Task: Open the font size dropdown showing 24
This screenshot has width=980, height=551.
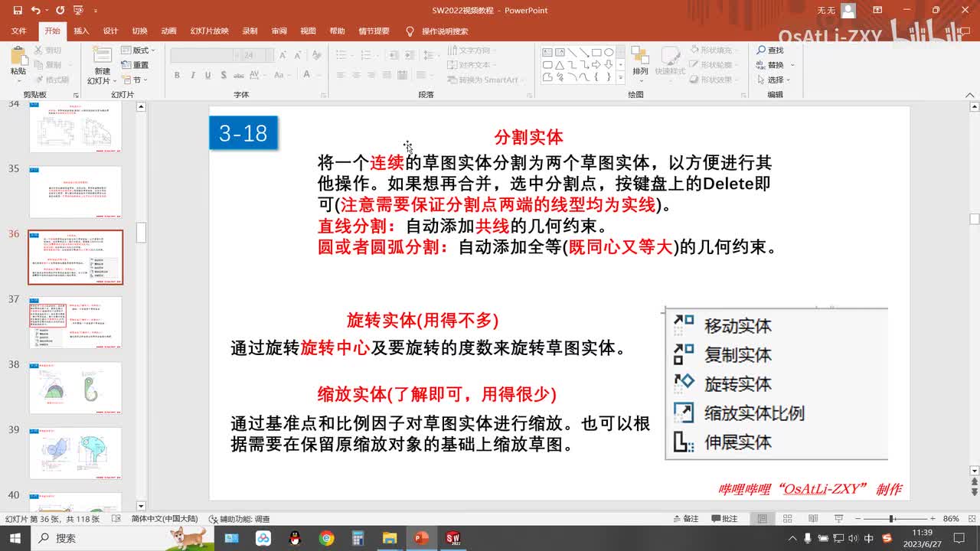Action: coord(269,56)
